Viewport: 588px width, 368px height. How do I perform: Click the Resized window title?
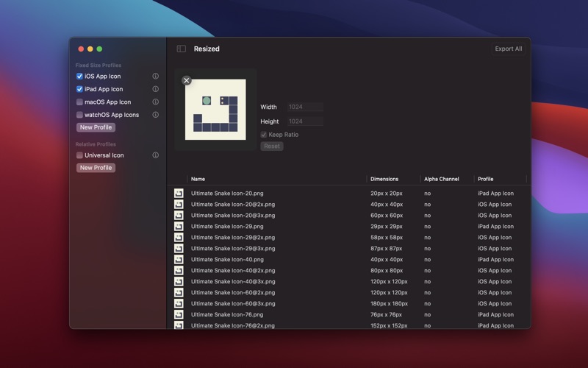pyautogui.click(x=207, y=49)
